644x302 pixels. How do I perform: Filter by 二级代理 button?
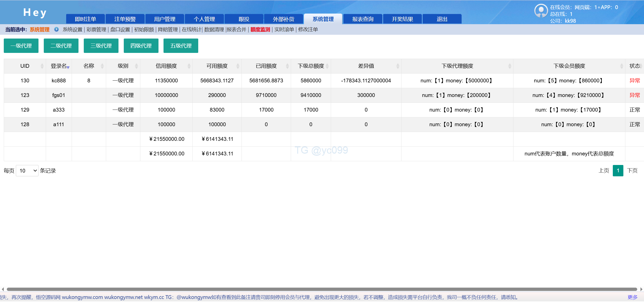[x=61, y=46]
